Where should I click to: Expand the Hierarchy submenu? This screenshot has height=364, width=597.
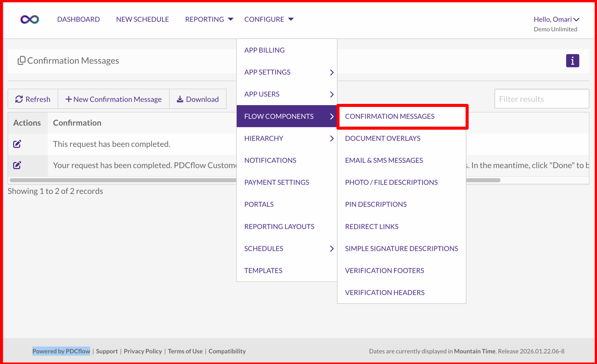(287, 138)
